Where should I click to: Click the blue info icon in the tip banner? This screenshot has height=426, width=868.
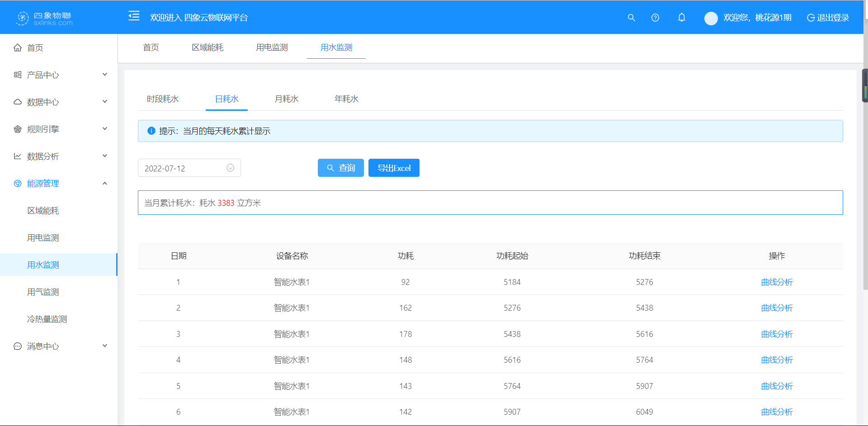click(x=151, y=131)
